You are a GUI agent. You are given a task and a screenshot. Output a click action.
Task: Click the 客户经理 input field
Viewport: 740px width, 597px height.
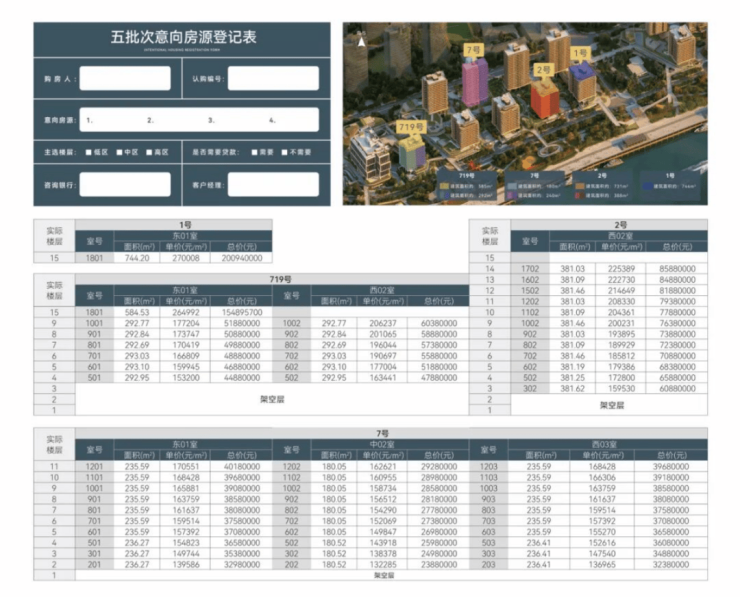point(272,184)
